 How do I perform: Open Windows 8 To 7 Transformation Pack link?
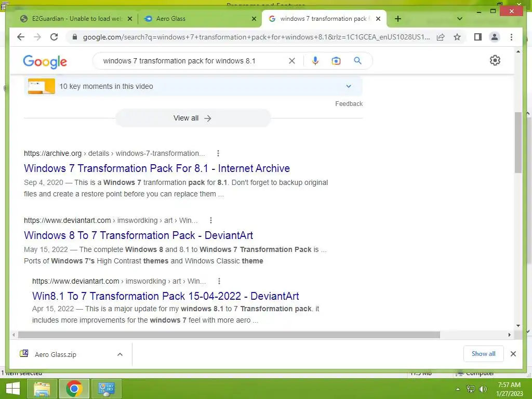point(138,235)
